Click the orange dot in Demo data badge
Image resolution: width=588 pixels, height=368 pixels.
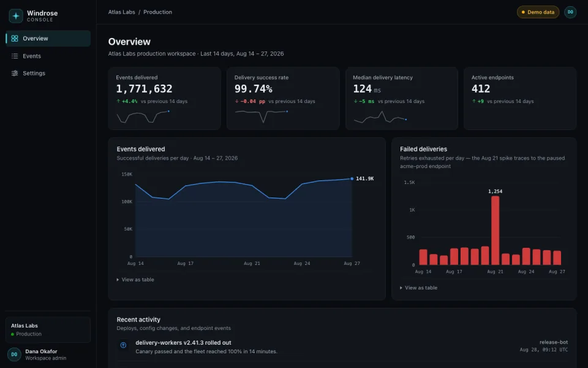(x=523, y=12)
